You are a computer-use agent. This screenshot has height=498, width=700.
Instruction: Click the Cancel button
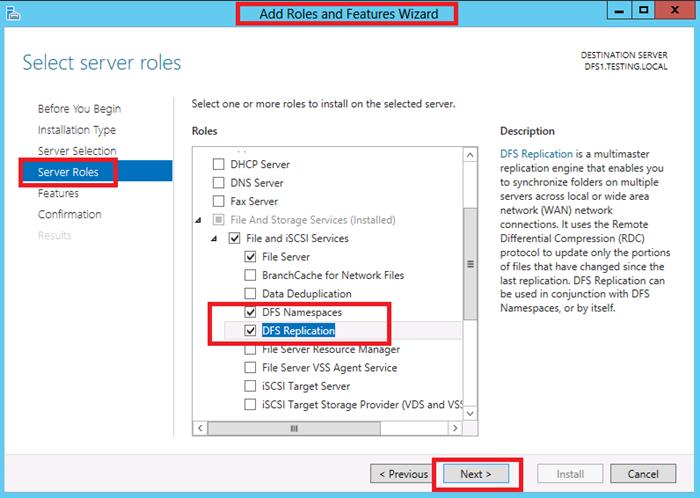coord(643,474)
